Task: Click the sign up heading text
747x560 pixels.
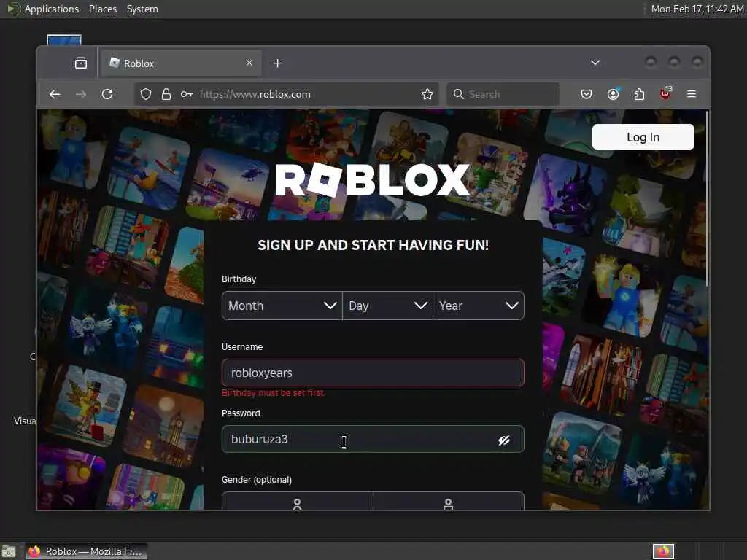Action: [x=373, y=245]
